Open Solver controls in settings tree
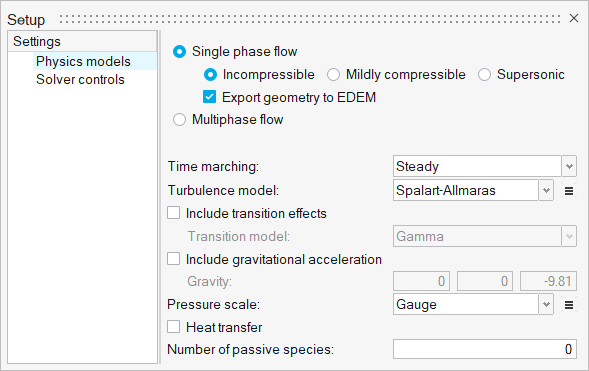Screen dimensions: 589x371 (x=80, y=80)
